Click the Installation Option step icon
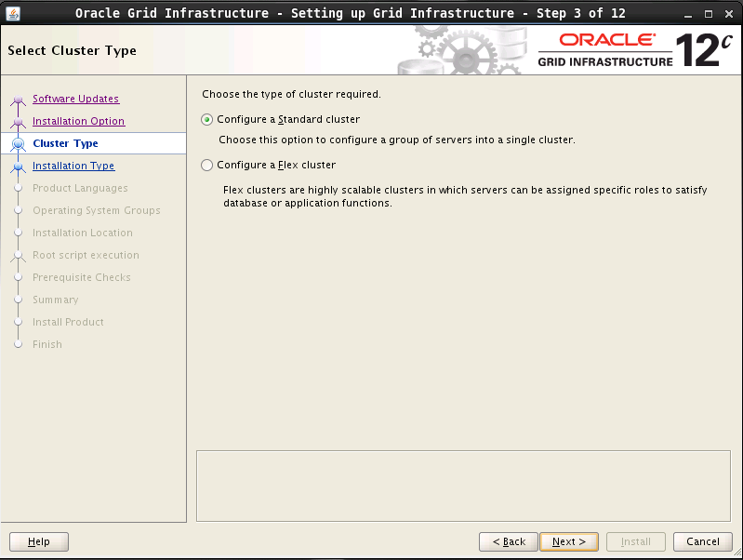The image size is (743, 560). (18, 122)
